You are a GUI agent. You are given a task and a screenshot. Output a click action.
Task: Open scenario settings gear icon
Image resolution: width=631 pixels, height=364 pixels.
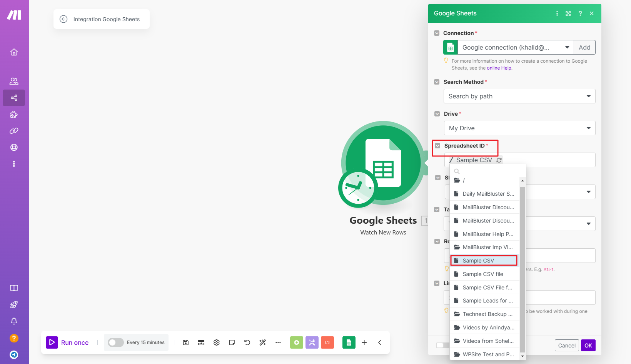(217, 342)
